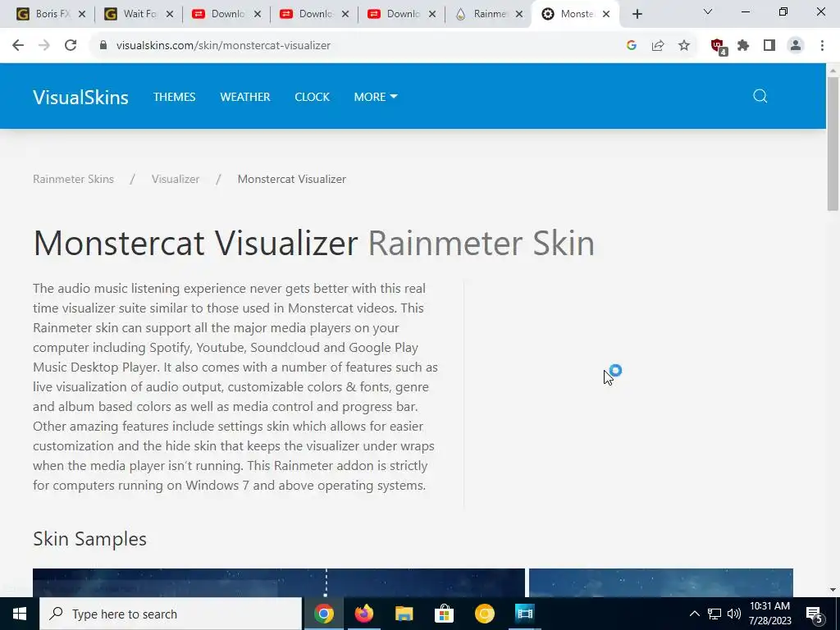The height and width of the screenshot is (630, 840).
Task: Follow the Rainmeter Skins breadcrumb link
Action: (73, 180)
